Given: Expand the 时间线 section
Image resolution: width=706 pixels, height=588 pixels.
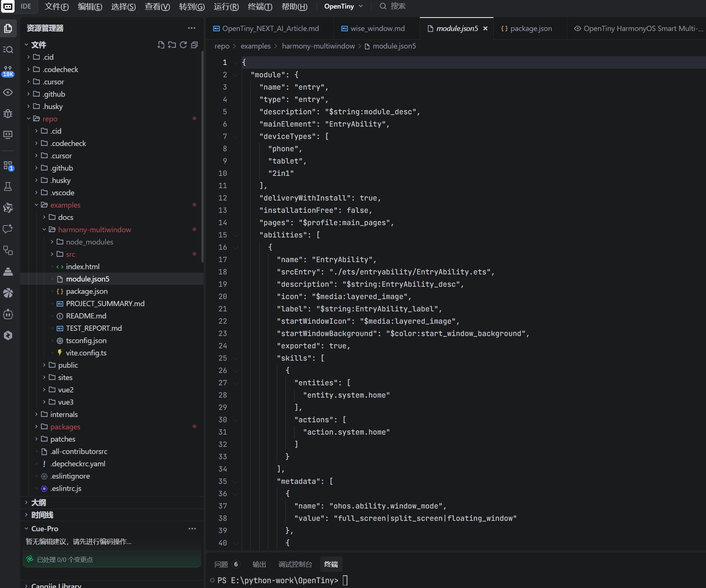Looking at the screenshot, I should coord(26,515).
